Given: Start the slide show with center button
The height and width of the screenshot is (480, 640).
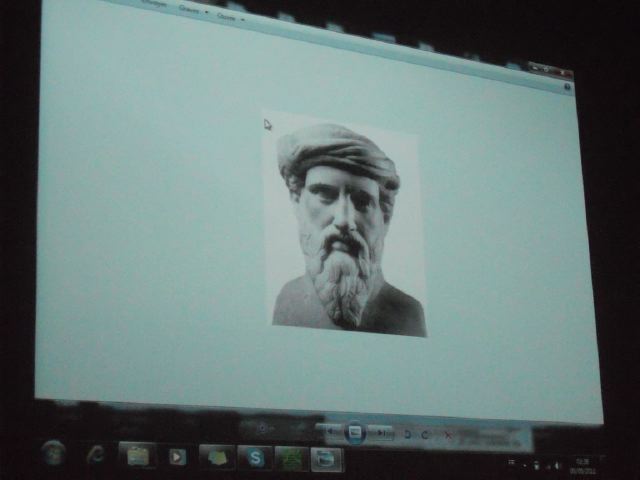Looking at the screenshot, I should point(355,431).
